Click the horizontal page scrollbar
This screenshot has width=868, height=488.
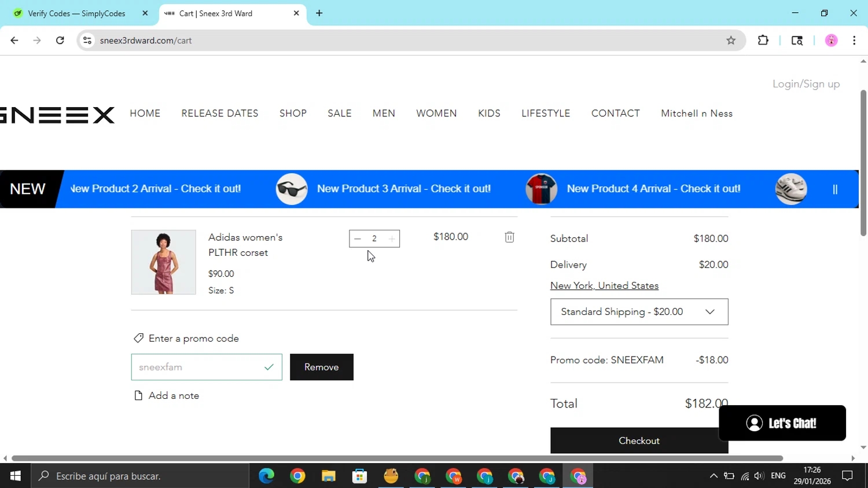397,458
